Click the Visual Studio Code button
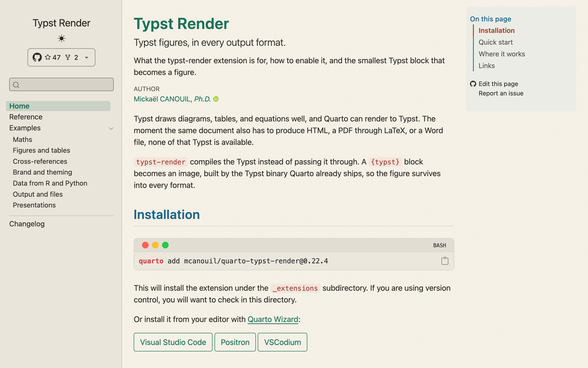Viewport: 588px width, 368px height. pos(173,342)
